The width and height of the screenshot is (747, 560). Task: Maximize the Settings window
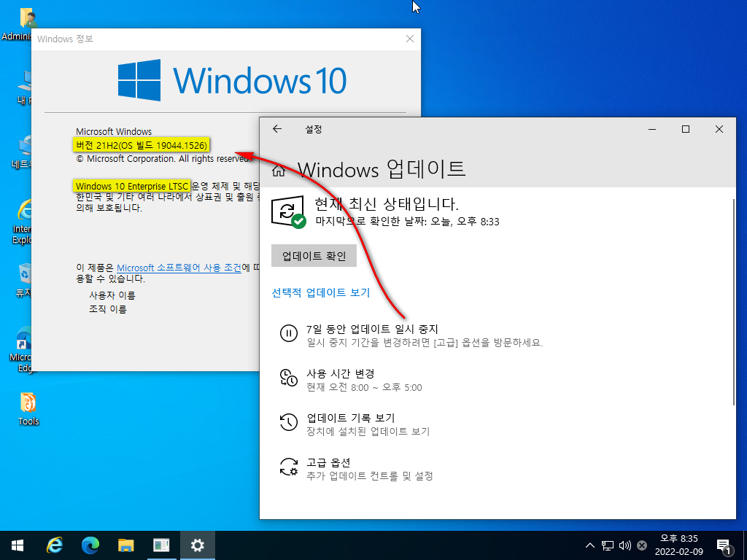686,129
